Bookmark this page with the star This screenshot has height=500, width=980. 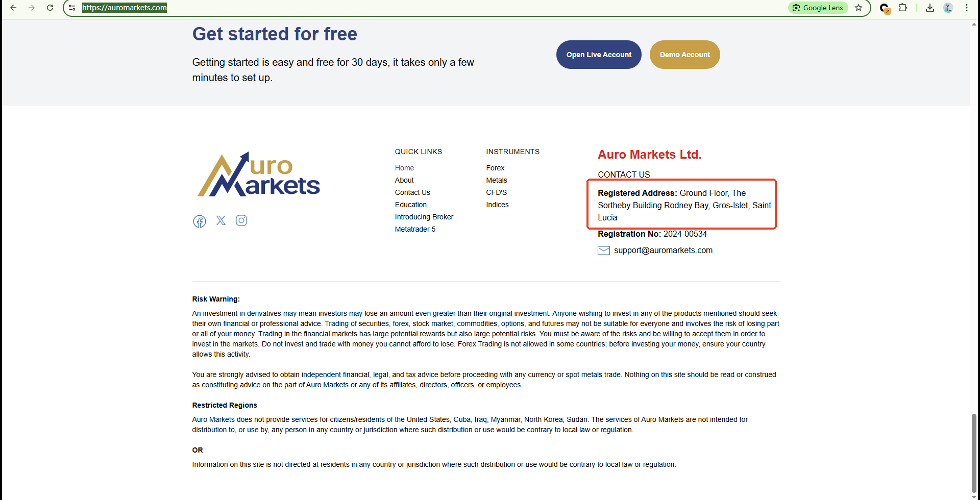click(859, 8)
